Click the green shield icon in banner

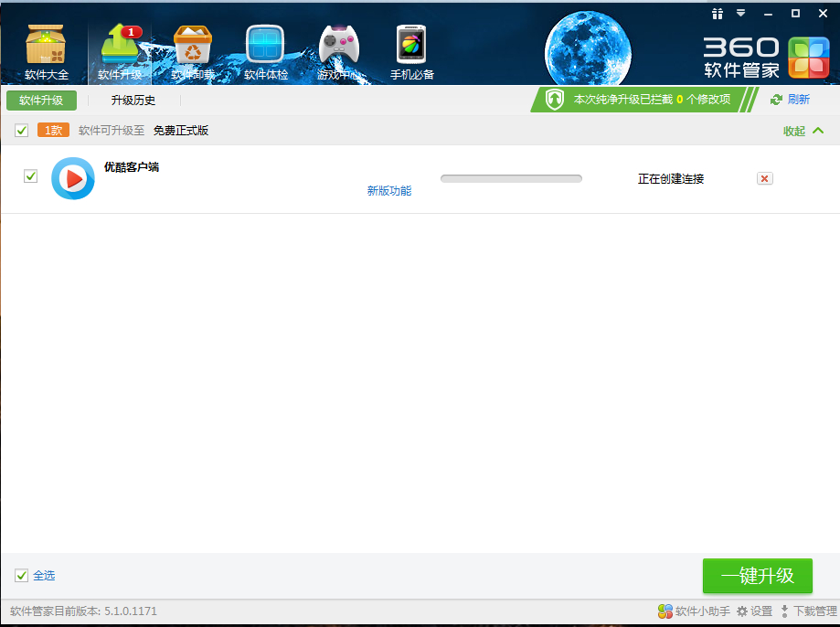pyautogui.click(x=555, y=99)
